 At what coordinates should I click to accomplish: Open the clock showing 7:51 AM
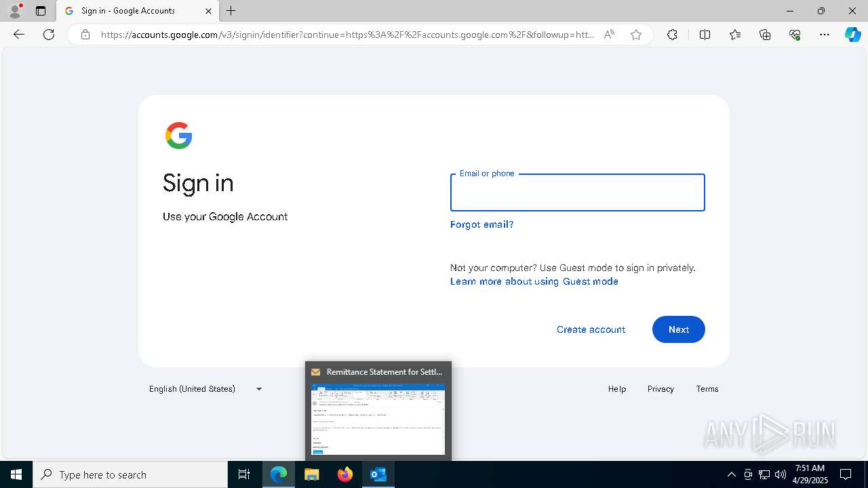point(810,474)
